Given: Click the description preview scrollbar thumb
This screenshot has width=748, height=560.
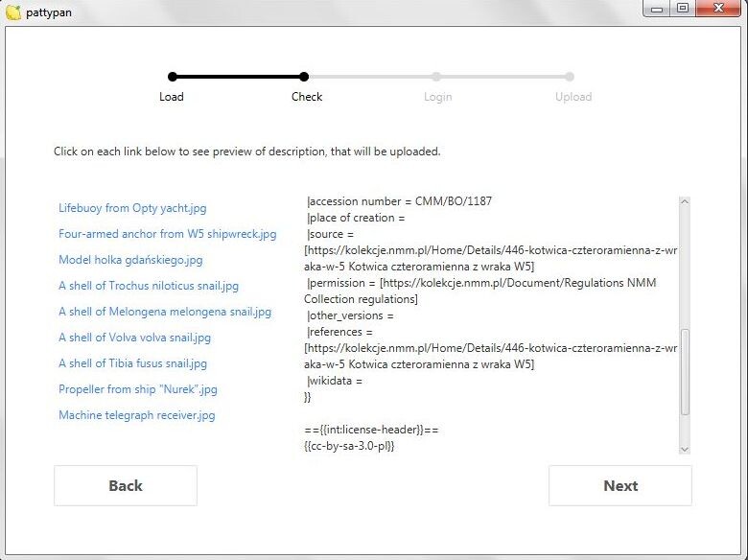Looking at the screenshot, I should [685, 372].
